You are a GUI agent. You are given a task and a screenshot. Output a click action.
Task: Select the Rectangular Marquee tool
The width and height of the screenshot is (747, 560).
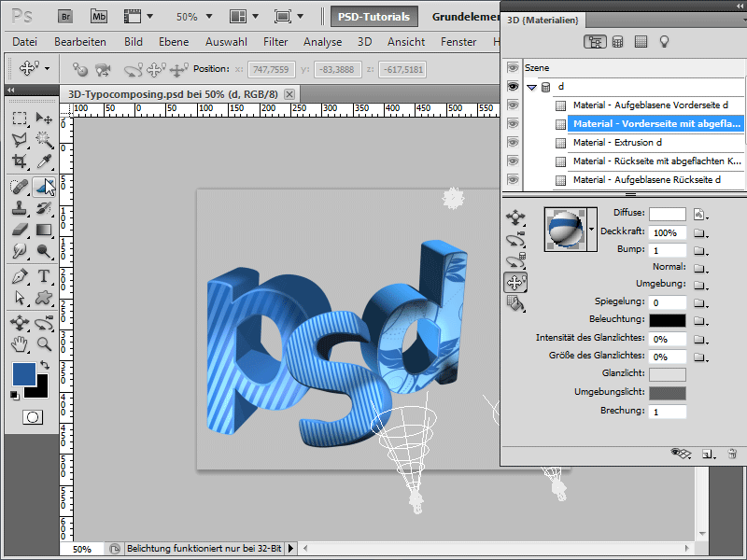tap(20, 118)
